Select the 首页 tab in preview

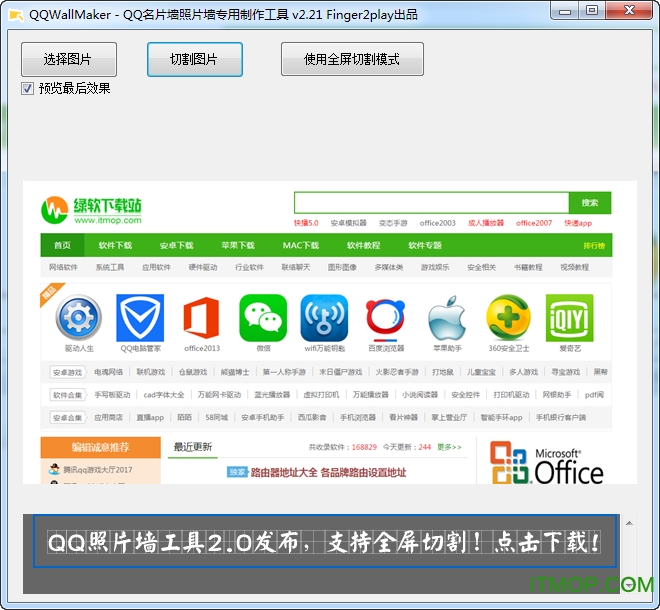click(62, 245)
